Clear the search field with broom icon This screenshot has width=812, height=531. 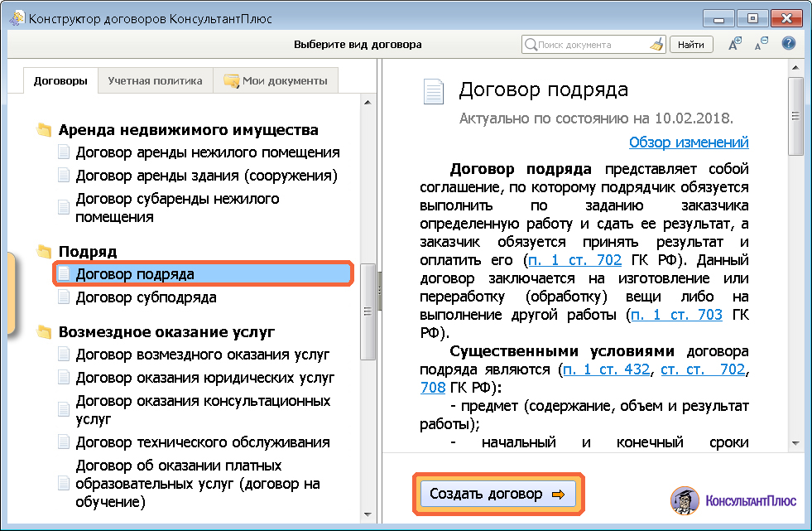tap(656, 45)
